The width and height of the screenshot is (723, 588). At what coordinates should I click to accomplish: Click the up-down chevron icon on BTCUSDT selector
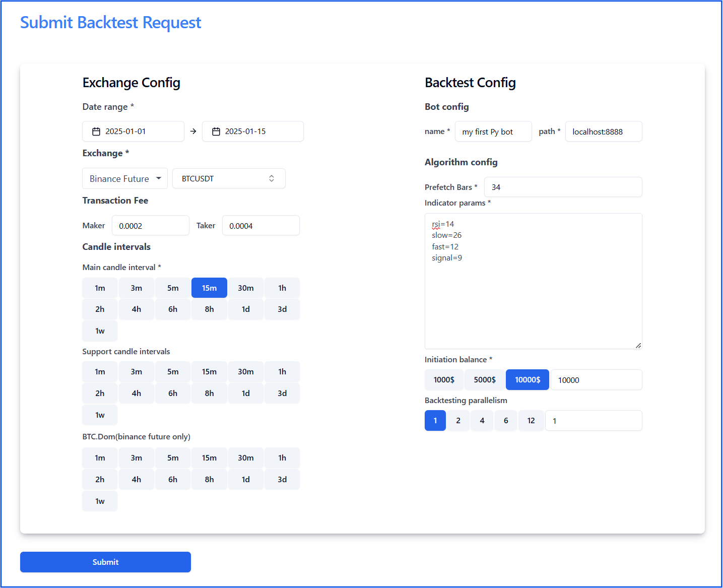pos(272,179)
